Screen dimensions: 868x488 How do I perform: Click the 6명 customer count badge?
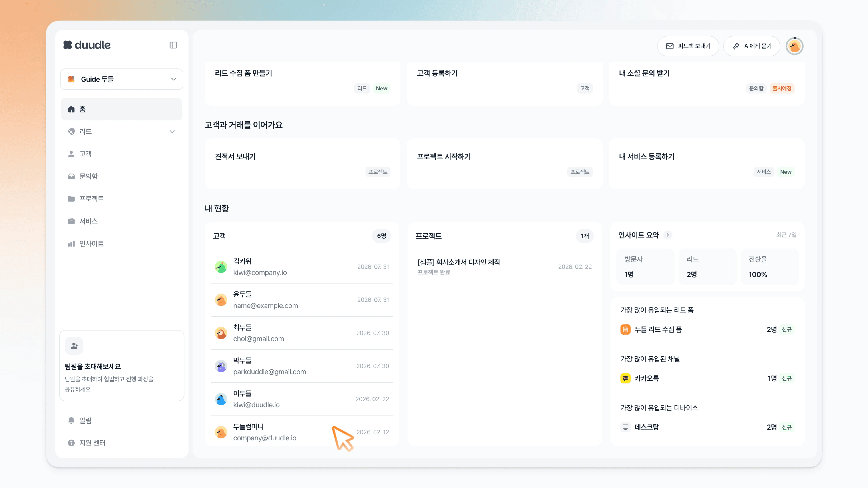381,236
